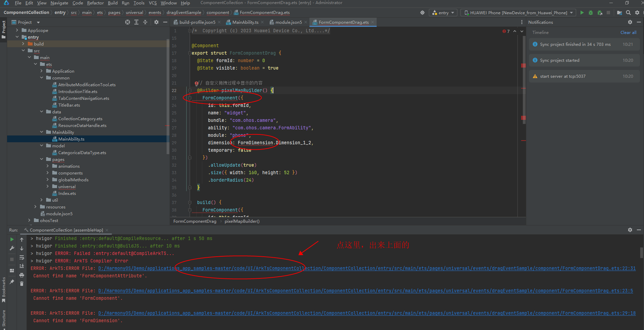Expand the resources folder
This screenshot has width=644, height=330.
coord(35,207)
